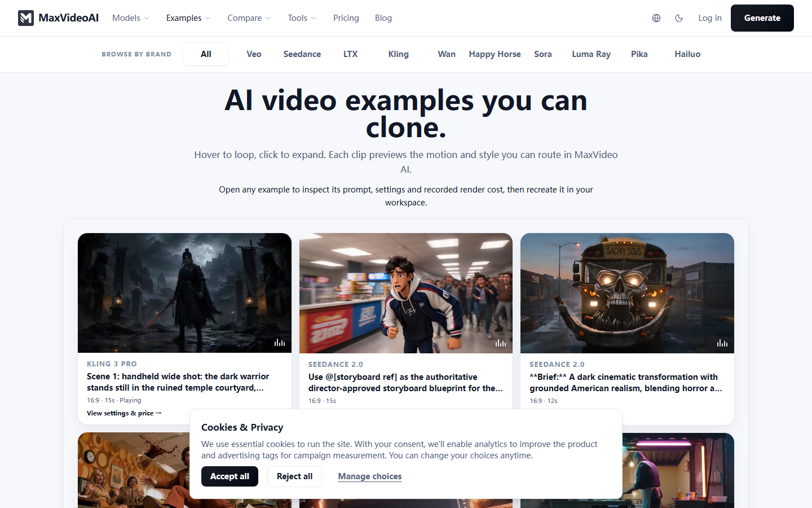Click the Log in link
The height and width of the screenshot is (508, 812).
click(x=710, y=18)
